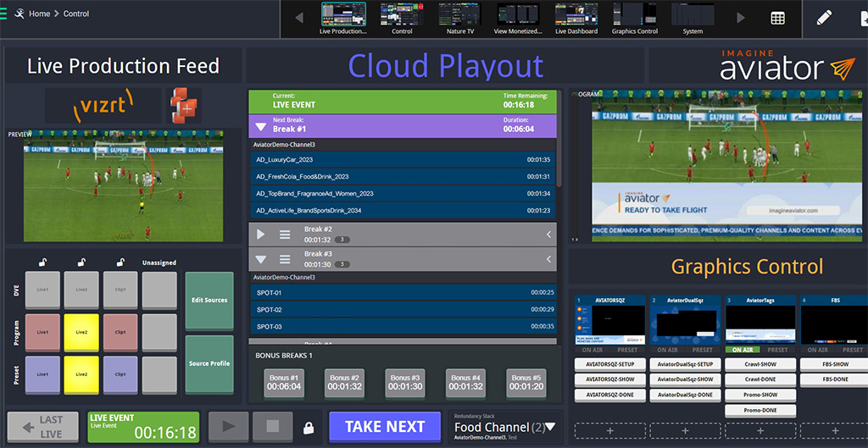Select yellow Live2 in Preset row
The width and height of the screenshot is (868, 448).
[81, 374]
